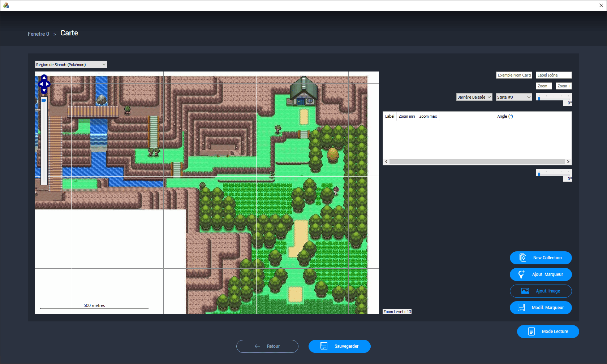Pan the map down with the navigation arrow
Screen dimensions: 607x364
point(44,91)
